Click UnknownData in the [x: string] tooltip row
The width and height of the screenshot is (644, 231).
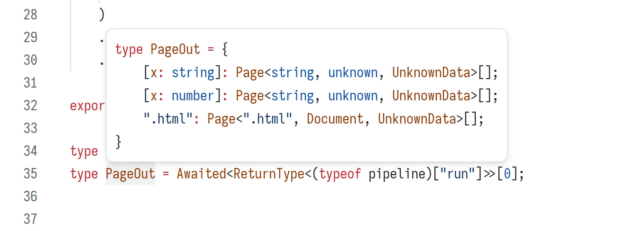point(431,72)
